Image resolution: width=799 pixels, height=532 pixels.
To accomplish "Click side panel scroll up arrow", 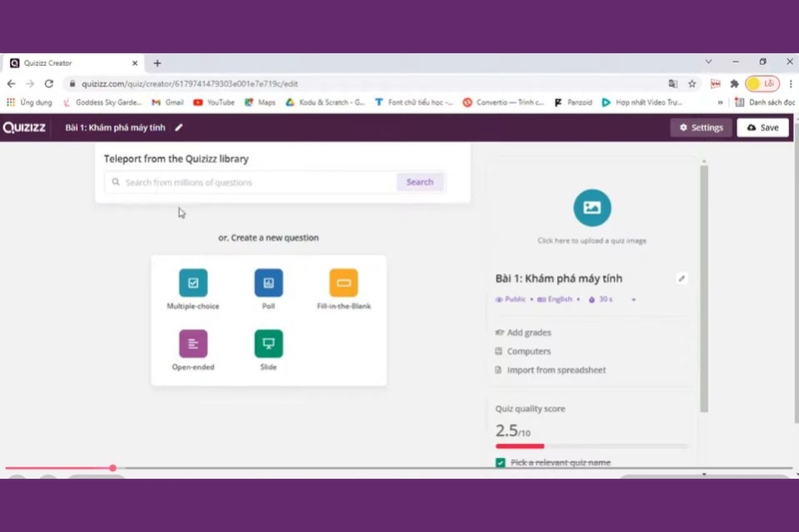I will 704,161.
